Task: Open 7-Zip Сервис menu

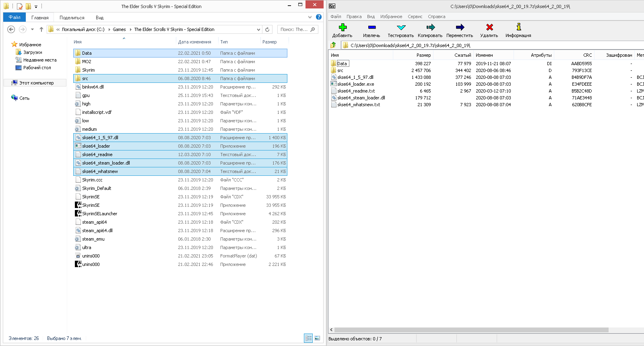Action: point(415,16)
